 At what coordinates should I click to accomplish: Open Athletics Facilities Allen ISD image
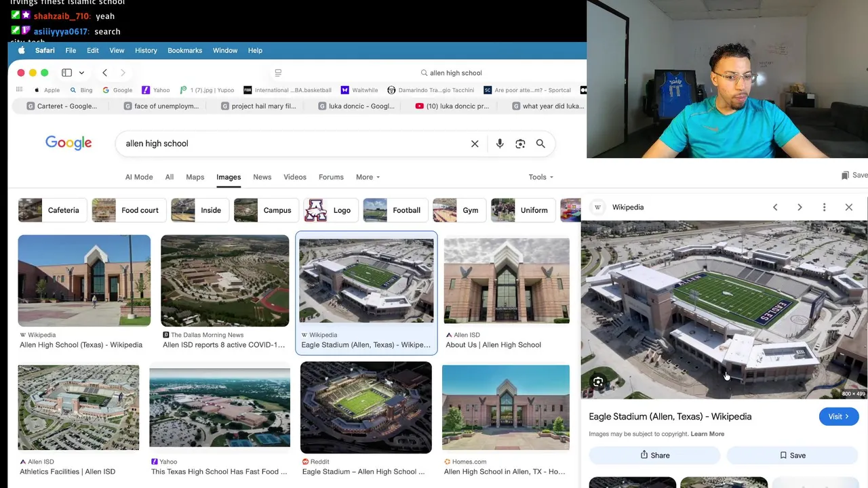coord(79,407)
